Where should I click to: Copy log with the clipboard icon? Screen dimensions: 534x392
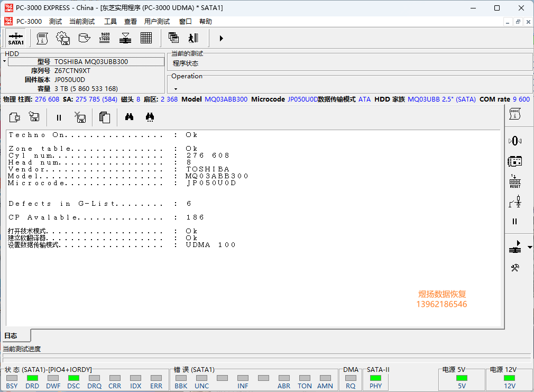tap(105, 117)
